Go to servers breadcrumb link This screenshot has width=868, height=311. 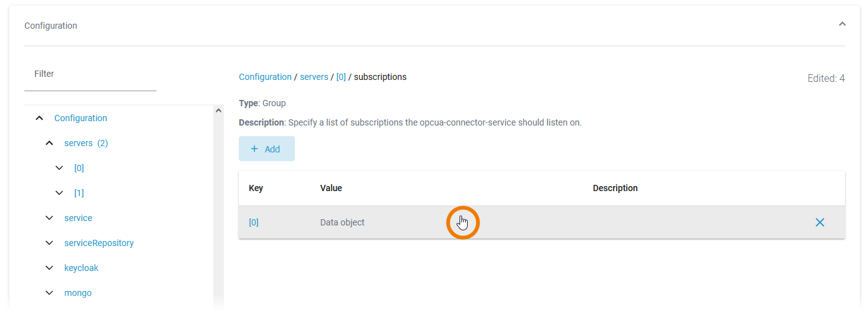(x=314, y=77)
